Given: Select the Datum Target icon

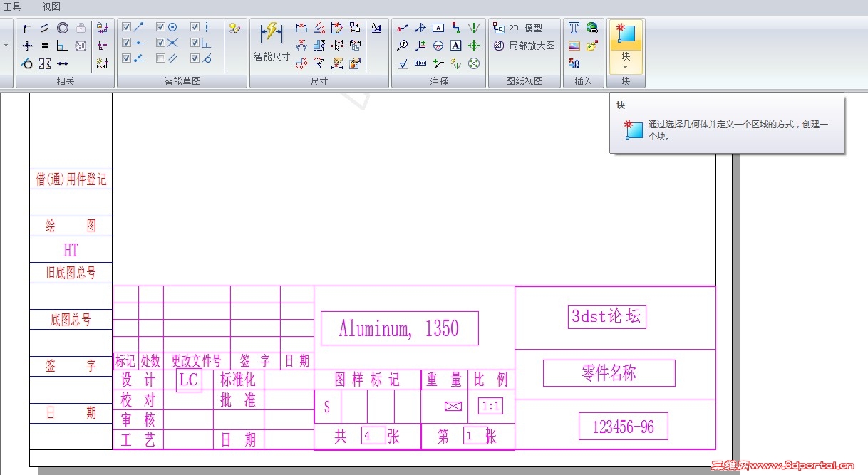Looking at the screenshot, I should coord(438,46).
